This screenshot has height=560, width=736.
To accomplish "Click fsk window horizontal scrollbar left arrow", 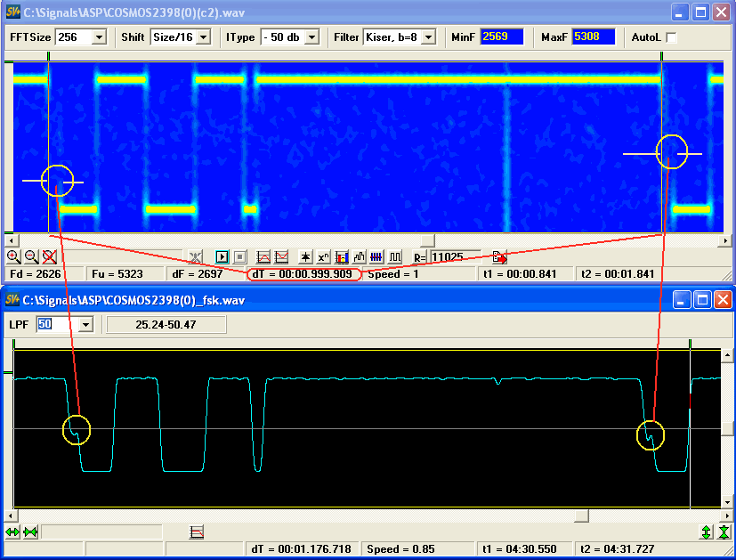I will [12, 515].
